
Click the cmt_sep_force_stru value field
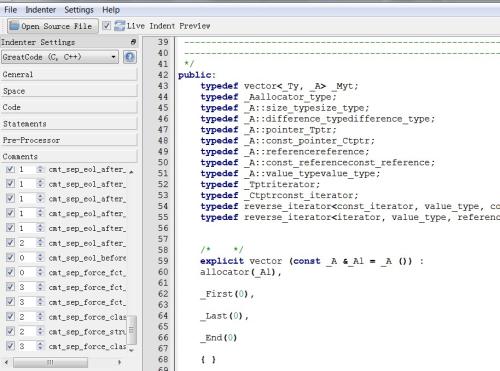(27, 331)
